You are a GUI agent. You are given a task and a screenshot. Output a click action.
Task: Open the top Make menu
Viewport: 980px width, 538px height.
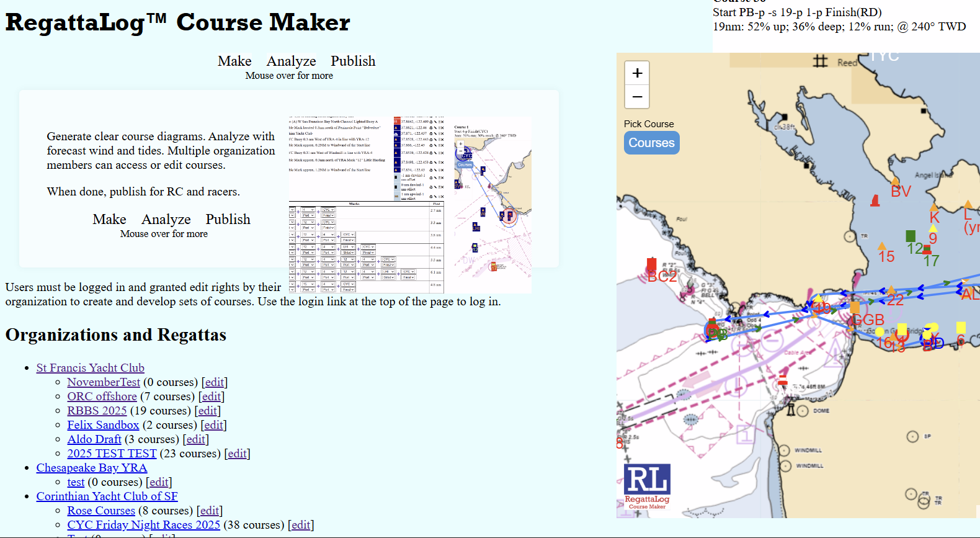click(234, 61)
